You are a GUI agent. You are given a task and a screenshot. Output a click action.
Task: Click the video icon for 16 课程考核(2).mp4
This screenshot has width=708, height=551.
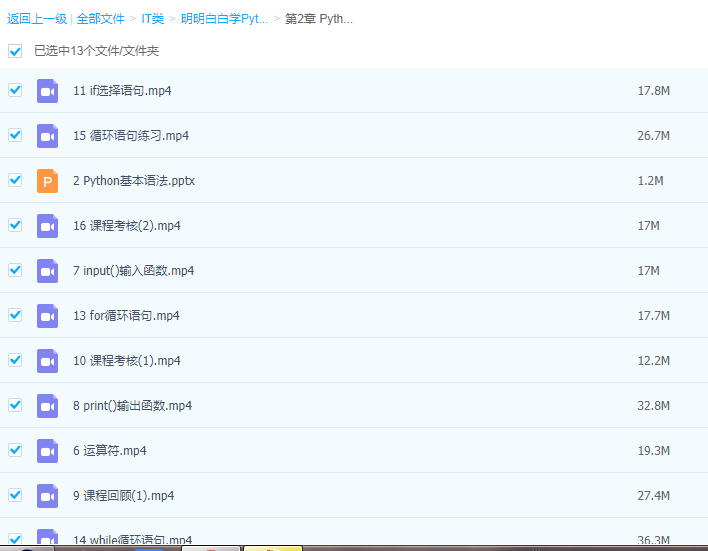(48, 226)
